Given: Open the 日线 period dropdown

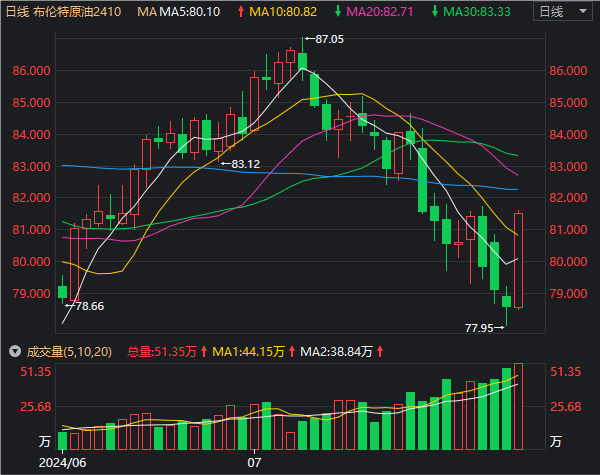Looking at the screenshot, I should (x=562, y=11).
